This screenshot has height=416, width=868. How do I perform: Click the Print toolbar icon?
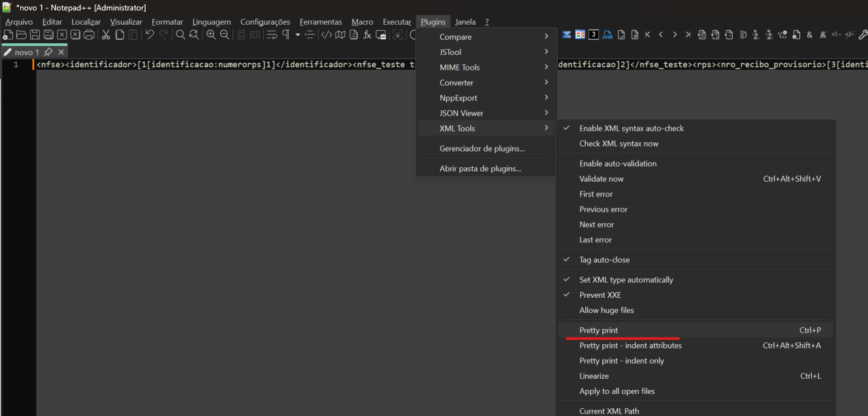[x=89, y=35]
